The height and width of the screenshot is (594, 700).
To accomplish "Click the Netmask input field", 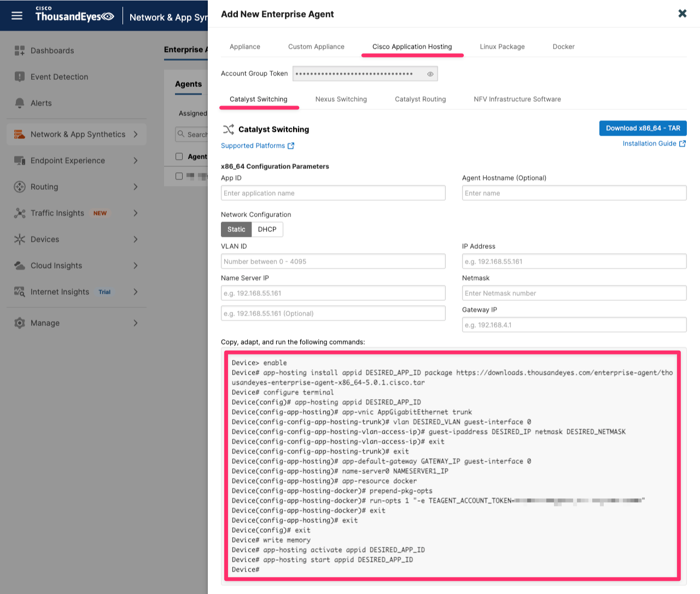I will point(574,293).
